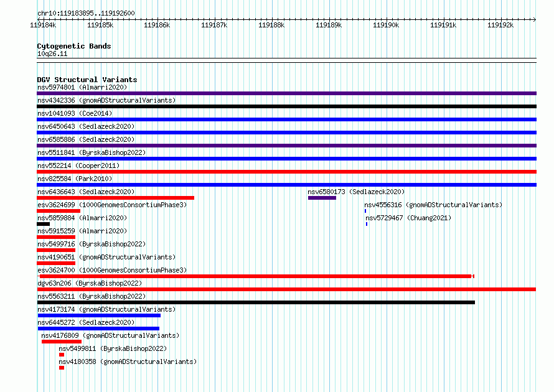Click the small red block under nsv5499811

pos(62,355)
